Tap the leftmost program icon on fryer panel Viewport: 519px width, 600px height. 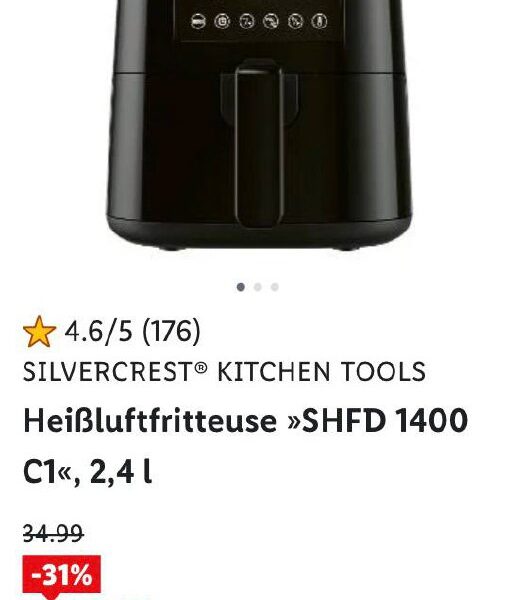pos(198,21)
